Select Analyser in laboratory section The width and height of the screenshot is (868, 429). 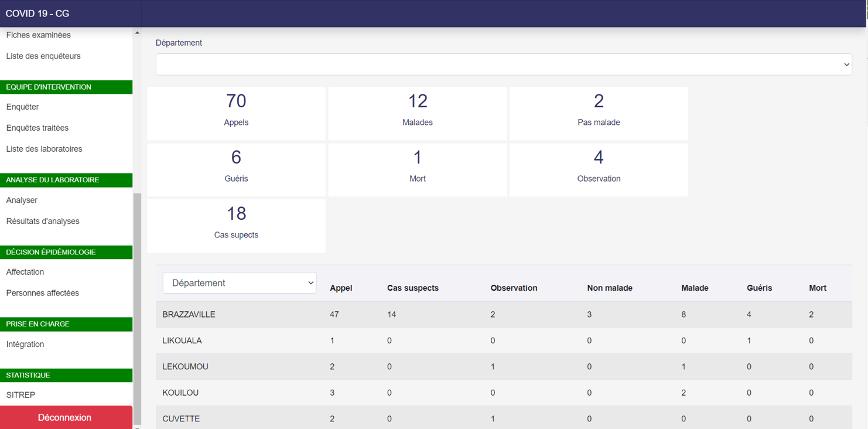pyautogui.click(x=22, y=200)
